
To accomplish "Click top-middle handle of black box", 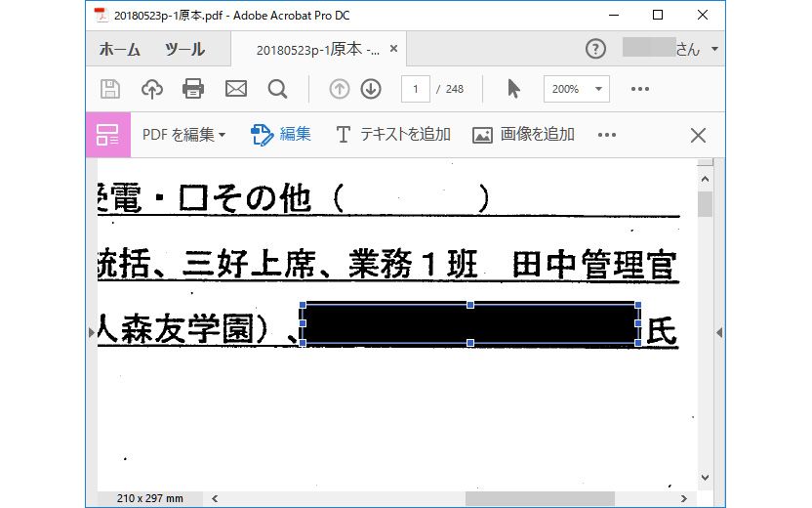I will tap(470, 305).
